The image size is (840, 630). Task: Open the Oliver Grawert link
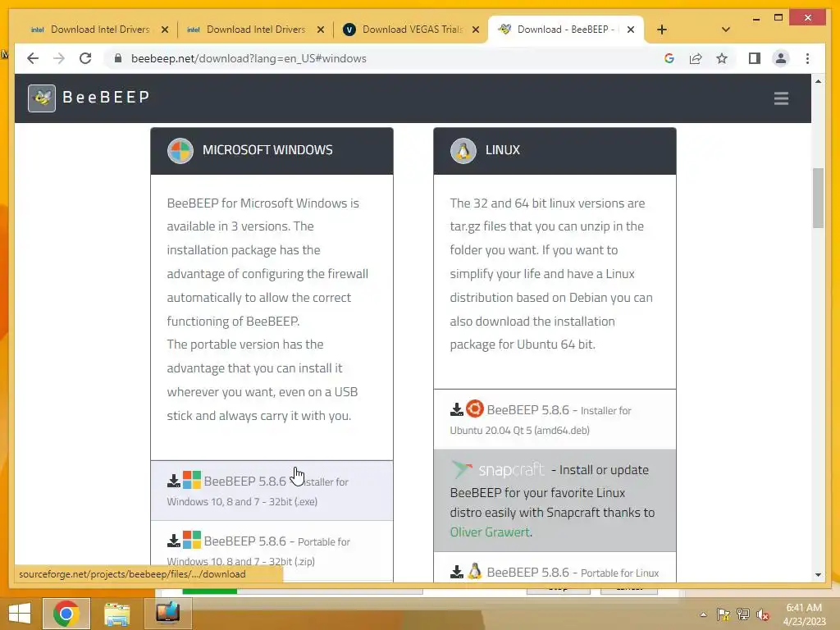(x=490, y=532)
